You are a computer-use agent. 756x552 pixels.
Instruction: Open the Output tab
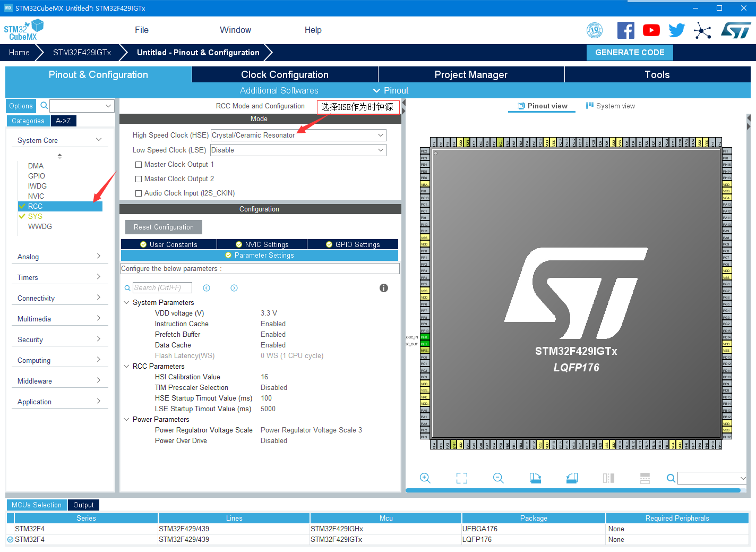83,505
